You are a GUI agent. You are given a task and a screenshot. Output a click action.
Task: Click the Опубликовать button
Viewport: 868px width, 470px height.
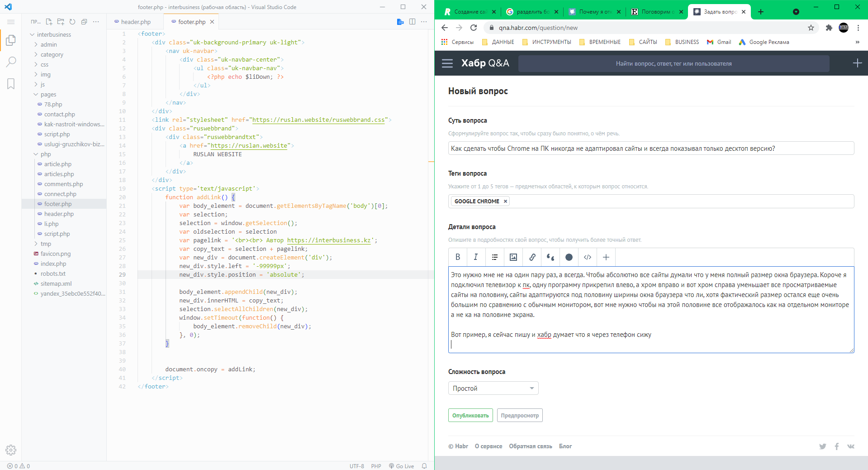[x=470, y=415]
